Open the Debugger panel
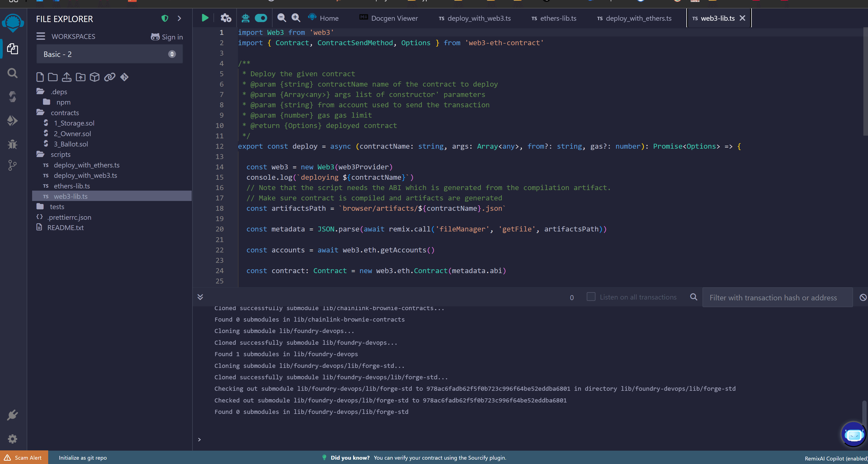 pyautogui.click(x=13, y=144)
